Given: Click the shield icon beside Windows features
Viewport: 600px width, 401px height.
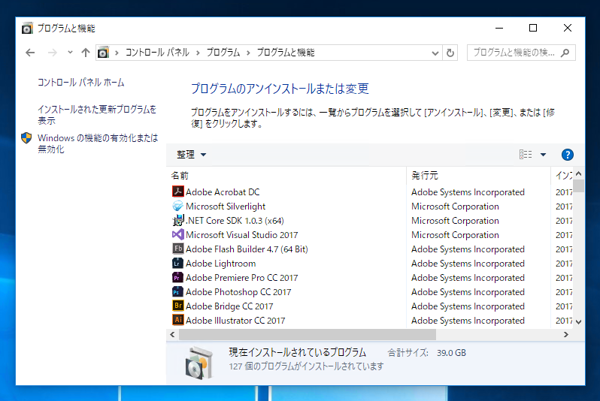Looking at the screenshot, I should (x=26, y=138).
